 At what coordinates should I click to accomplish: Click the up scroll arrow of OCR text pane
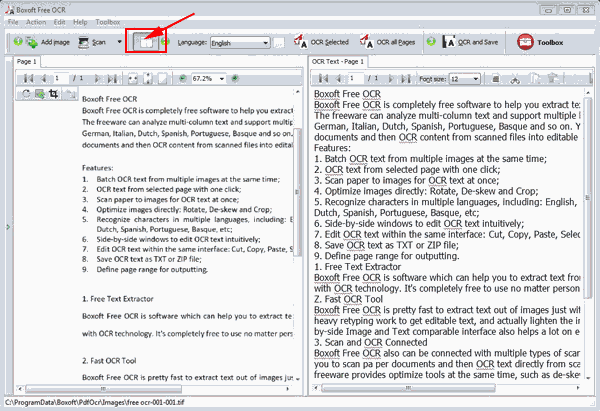[x=588, y=92]
